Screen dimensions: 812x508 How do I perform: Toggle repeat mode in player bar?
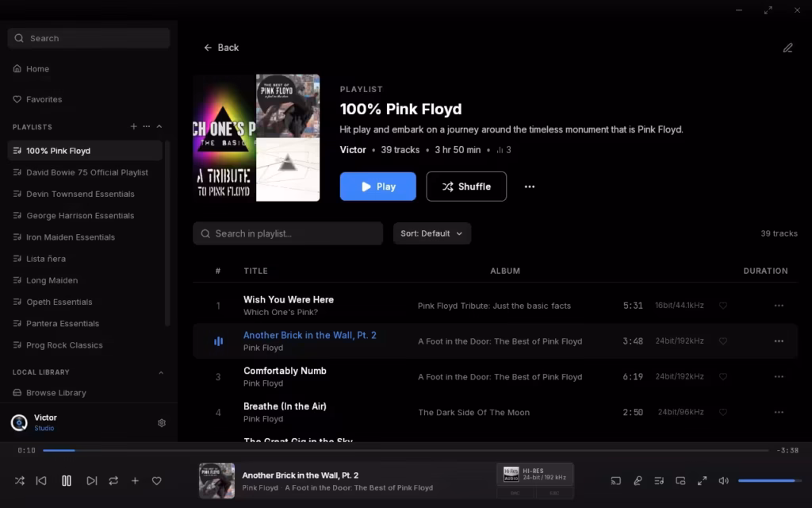(113, 480)
